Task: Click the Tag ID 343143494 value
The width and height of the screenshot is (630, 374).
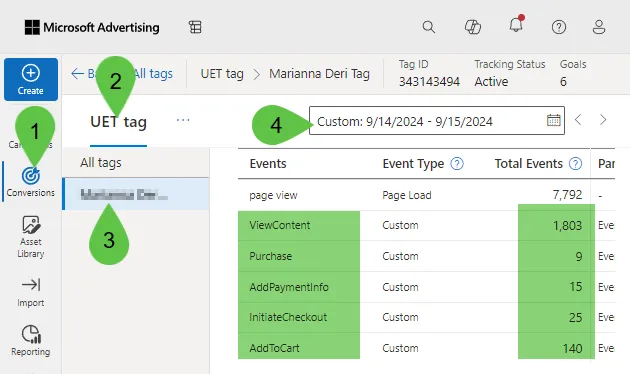Action: (x=429, y=82)
